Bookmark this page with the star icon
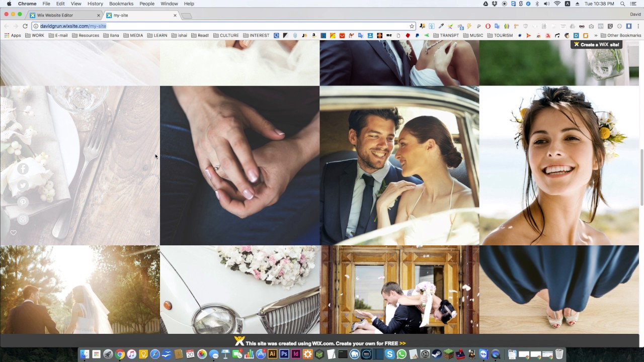The width and height of the screenshot is (644, 362). pyautogui.click(x=412, y=26)
